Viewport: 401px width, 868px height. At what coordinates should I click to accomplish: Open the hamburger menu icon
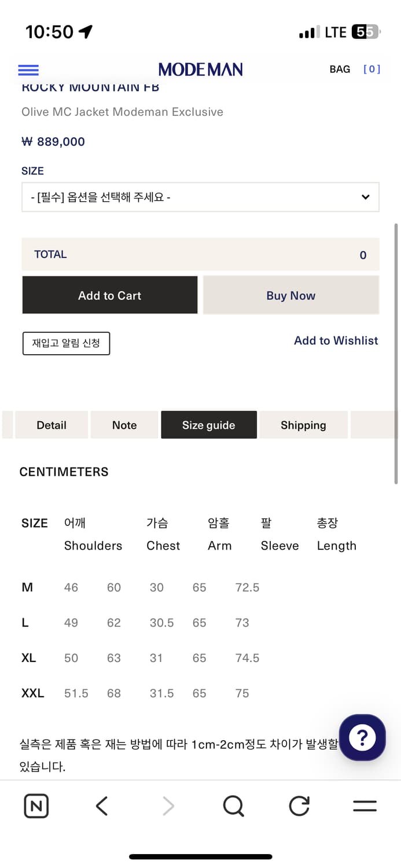(x=28, y=70)
